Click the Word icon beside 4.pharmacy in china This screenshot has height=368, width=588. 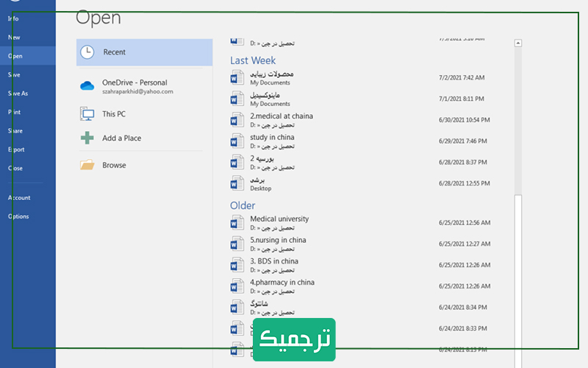pyautogui.click(x=237, y=286)
